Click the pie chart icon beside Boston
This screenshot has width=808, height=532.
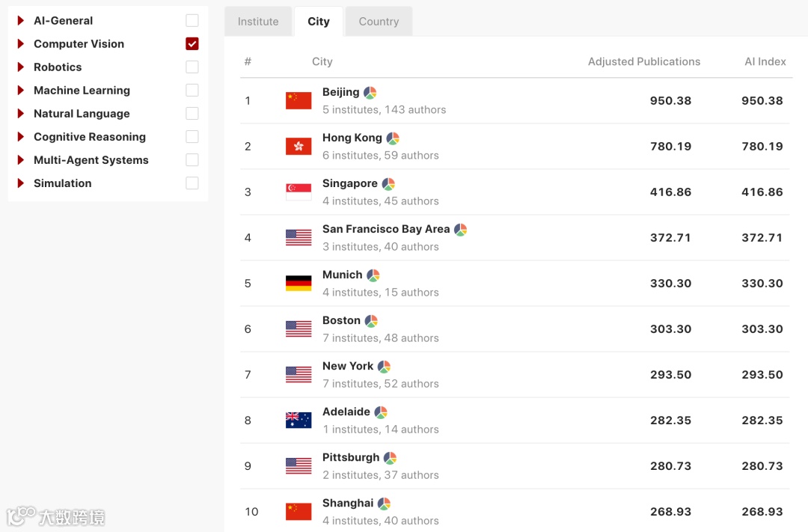(x=371, y=321)
